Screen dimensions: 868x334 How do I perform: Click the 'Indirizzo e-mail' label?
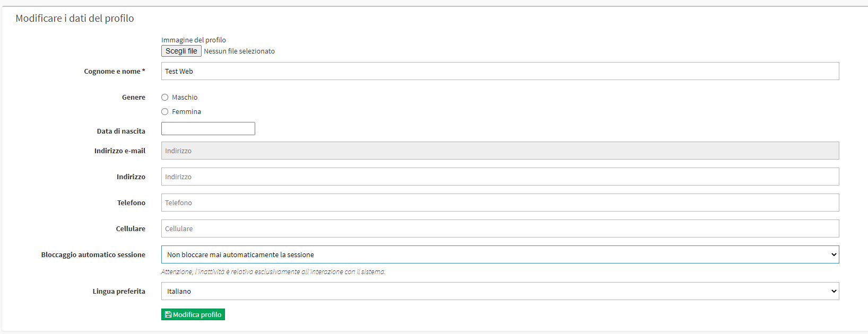(120, 151)
